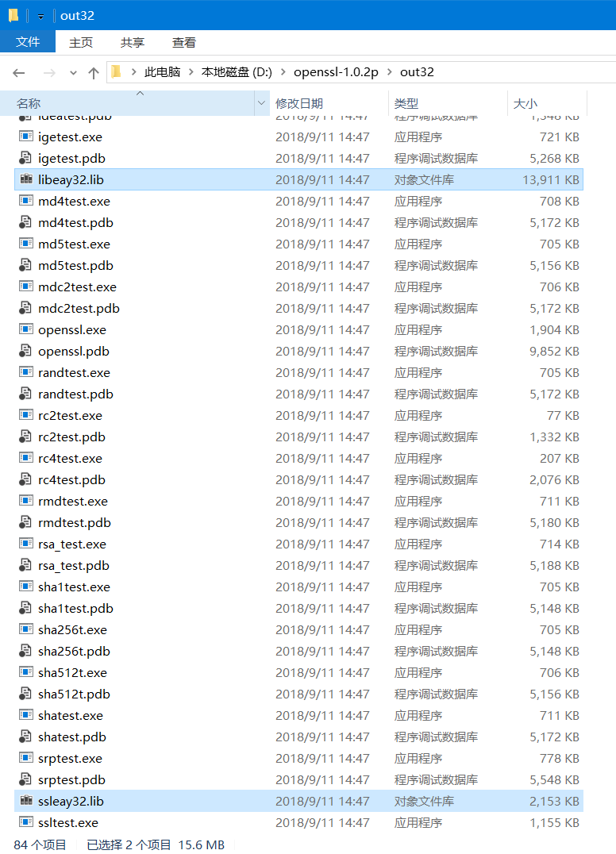Click the rc2test.exe file icon

pos(25,415)
